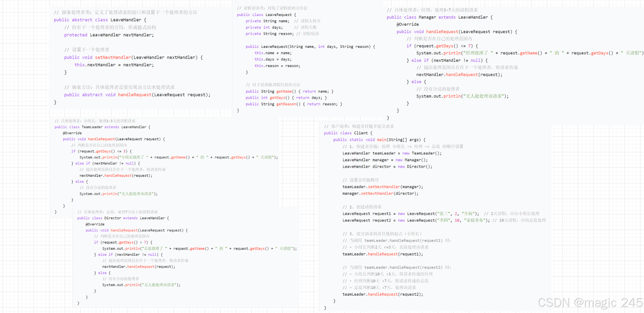Click the 'public class Manager extends LeaveHandler' line
644x313 pixels.
tap(439, 17)
